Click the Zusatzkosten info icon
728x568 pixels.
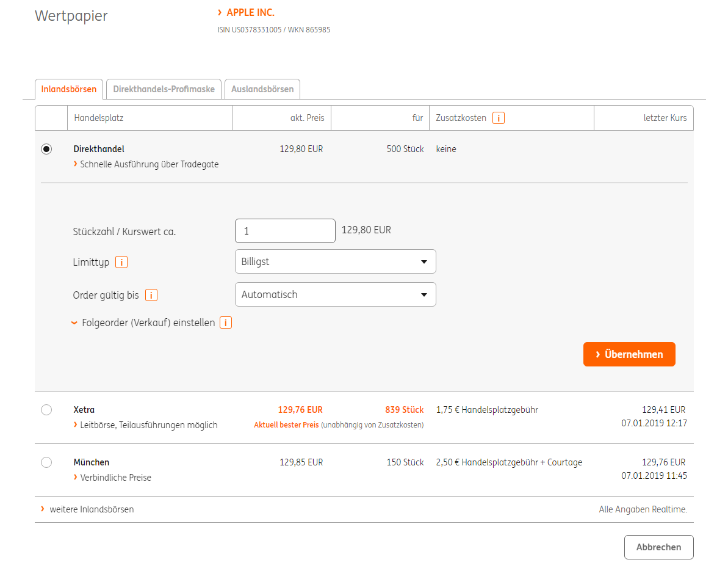[498, 118]
